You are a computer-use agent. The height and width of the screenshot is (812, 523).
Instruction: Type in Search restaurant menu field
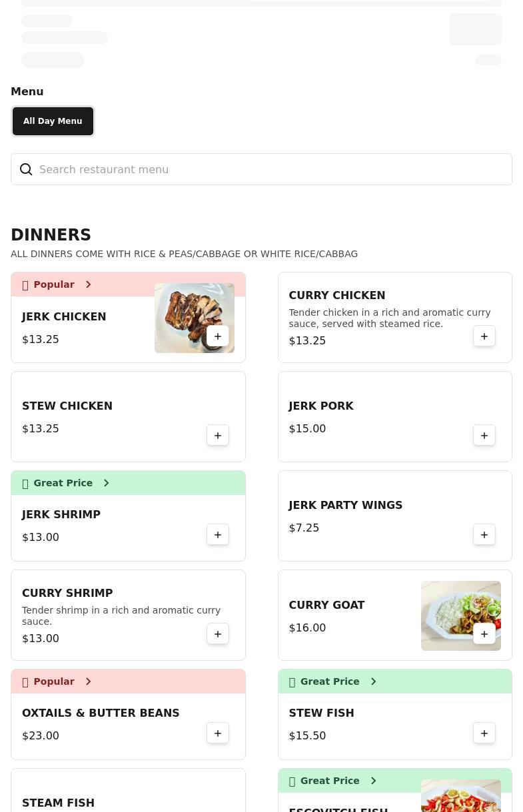pyautogui.click(x=266, y=170)
